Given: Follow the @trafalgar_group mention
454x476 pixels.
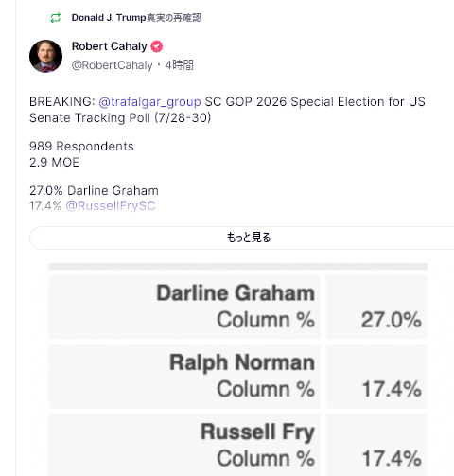Looking at the screenshot, I should 149,102.
